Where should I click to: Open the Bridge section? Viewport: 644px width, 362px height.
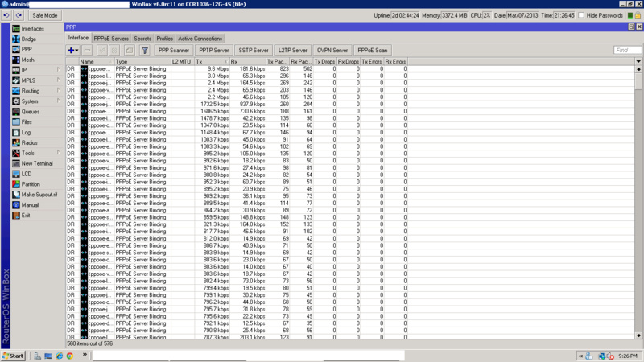coord(28,39)
